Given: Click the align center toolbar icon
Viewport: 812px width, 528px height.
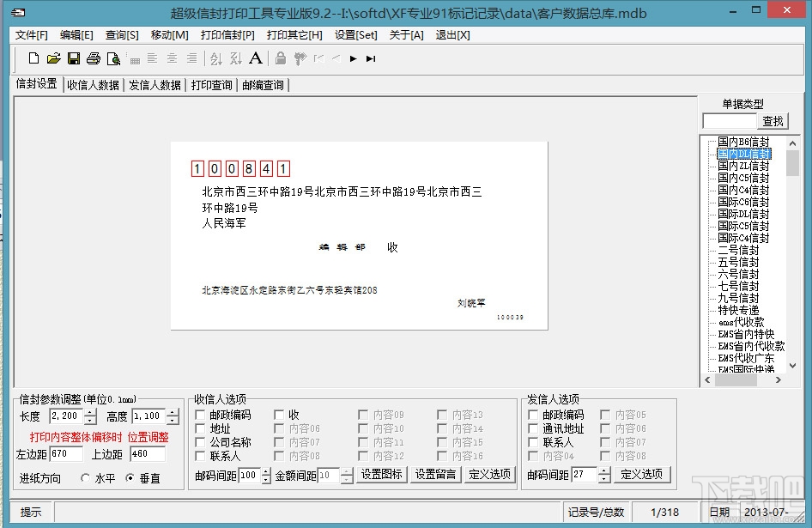Looking at the screenshot, I should tap(172, 58).
